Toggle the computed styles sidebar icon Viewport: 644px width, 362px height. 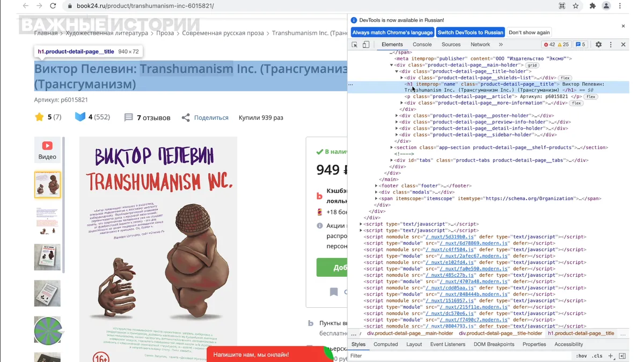[623, 356]
